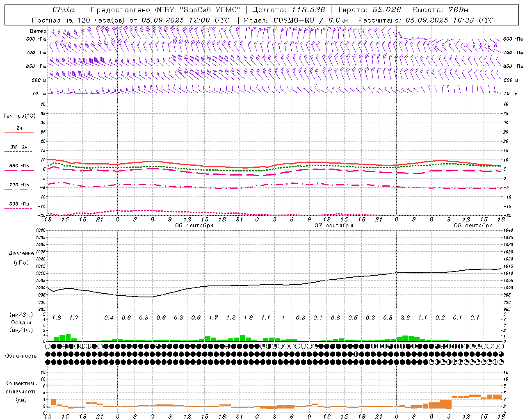Click calculated time "Рассчитано: 05.09.2025 16:38 UTC"
The width and height of the screenshot is (525, 420).
click(426, 20)
